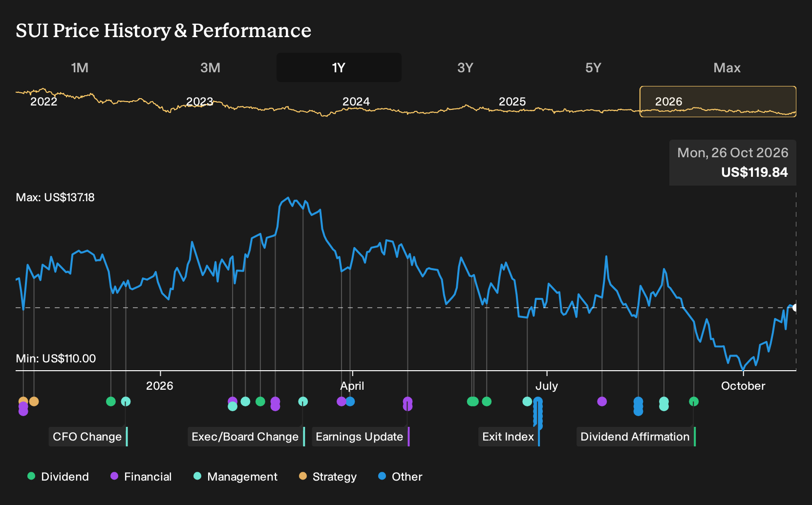The width and height of the screenshot is (812, 505).
Task: Switch to the 1M time range tab
Action: click(x=80, y=67)
